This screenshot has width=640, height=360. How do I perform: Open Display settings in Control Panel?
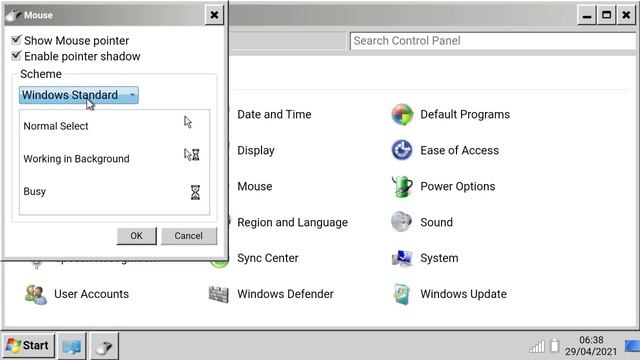point(256,150)
